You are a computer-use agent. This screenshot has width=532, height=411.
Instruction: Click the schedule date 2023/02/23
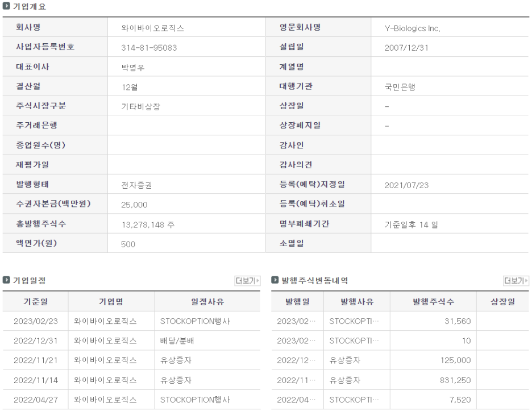tap(36, 321)
